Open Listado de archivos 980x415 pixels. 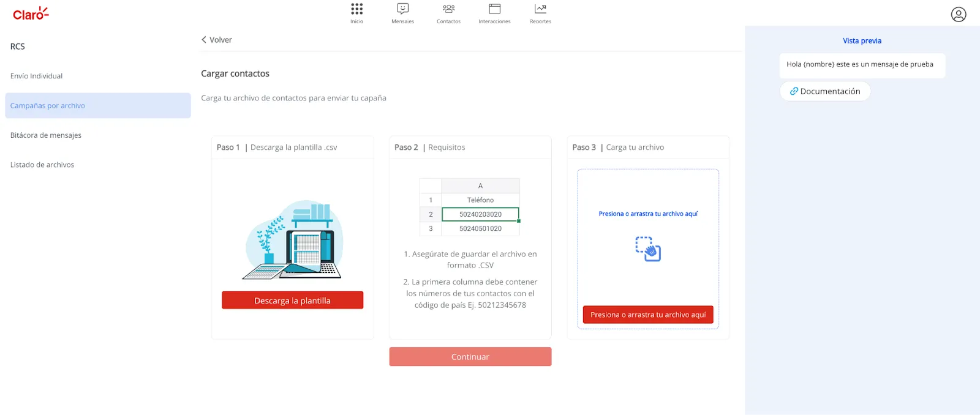tap(42, 165)
